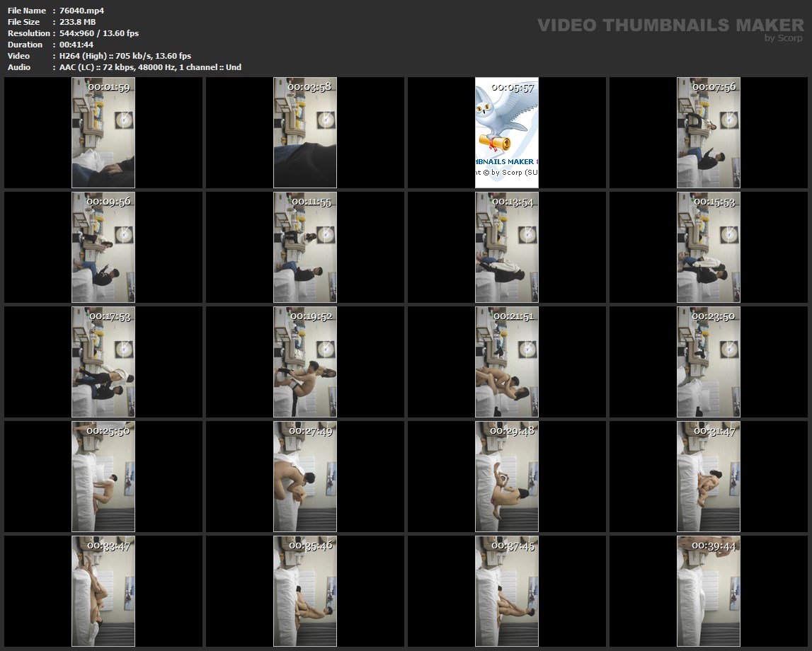Image resolution: width=812 pixels, height=651 pixels.
Task: Click the 00:01:59 timestamp label
Action: [108, 87]
